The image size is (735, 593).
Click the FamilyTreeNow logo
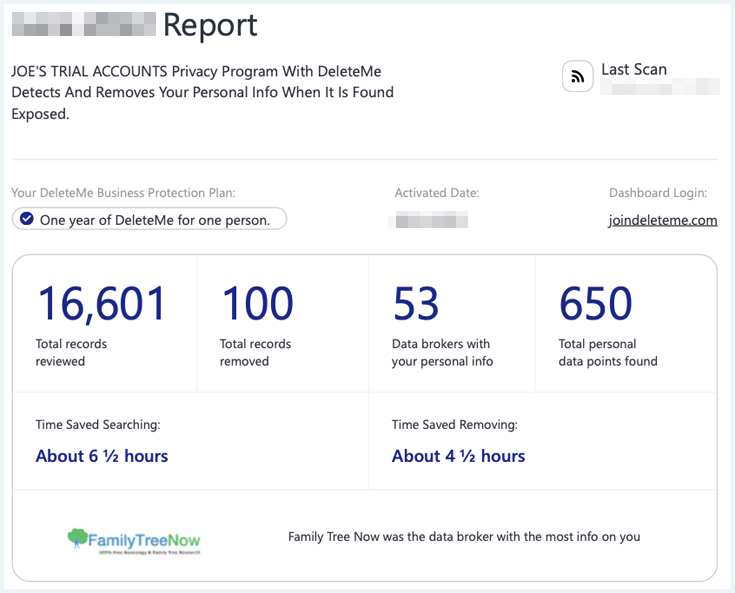pos(134,541)
